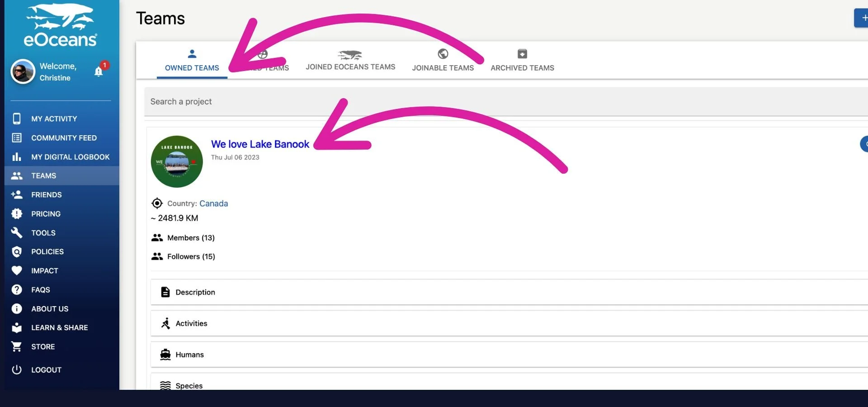The height and width of the screenshot is (407, 868).
Task: Click the About Us info icon
Action: click(17, 308)
